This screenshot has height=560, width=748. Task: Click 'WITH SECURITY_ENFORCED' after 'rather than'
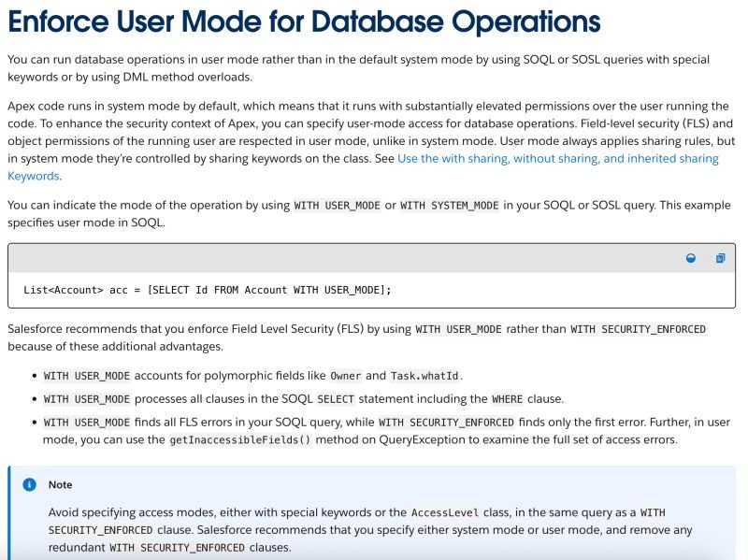click(638, 330)
